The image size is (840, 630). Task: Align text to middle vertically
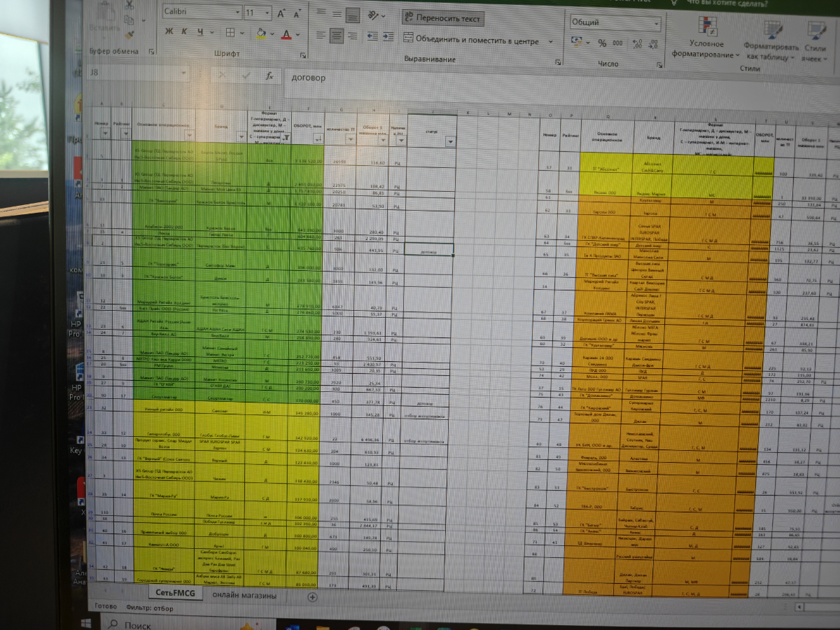click(337, 15)
